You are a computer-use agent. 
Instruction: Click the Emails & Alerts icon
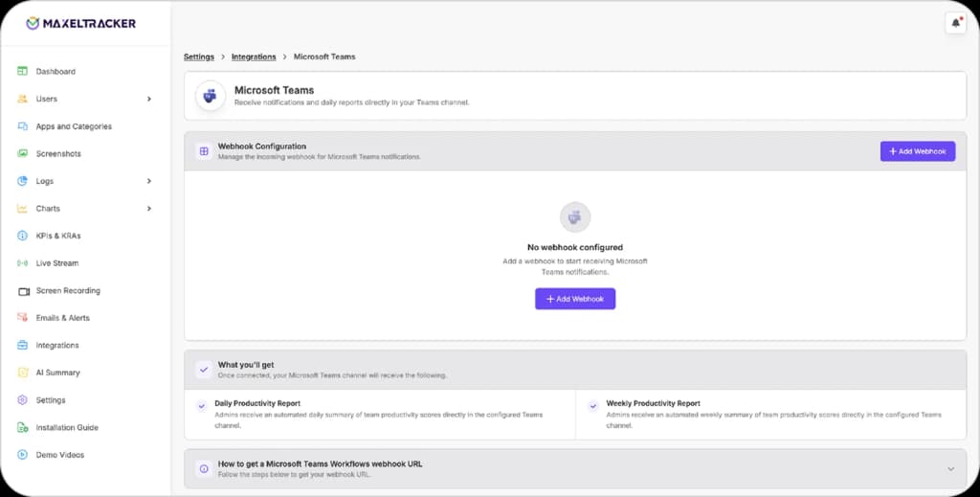pos(23,318)
